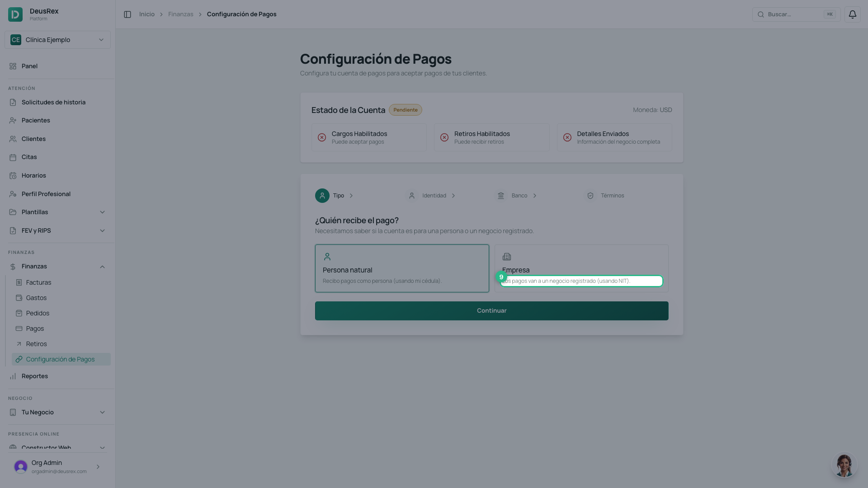Click the Citas calendar icon
The width and height of the screenshot is (868, 488).
13,157
